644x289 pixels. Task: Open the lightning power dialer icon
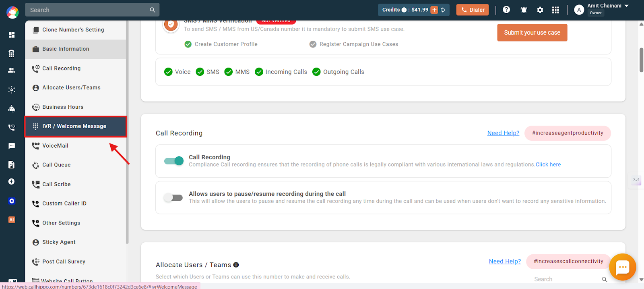point(12,181)
